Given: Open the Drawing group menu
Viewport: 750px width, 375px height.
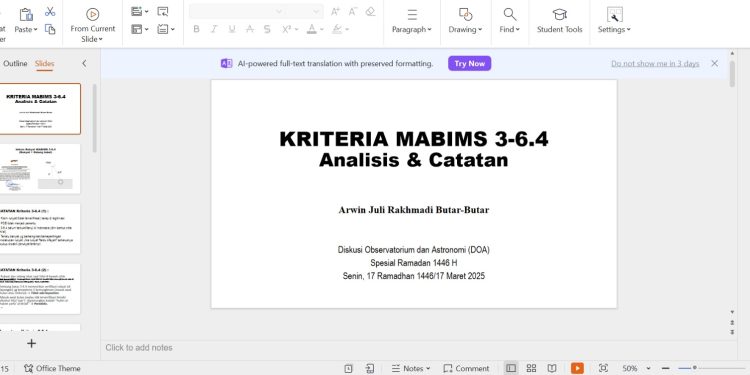Looking at the screenshot, I should pos(465,22).
